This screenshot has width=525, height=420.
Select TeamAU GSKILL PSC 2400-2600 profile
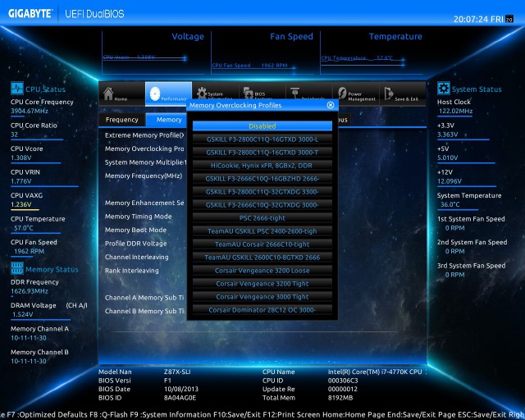[x=262, y=231]
